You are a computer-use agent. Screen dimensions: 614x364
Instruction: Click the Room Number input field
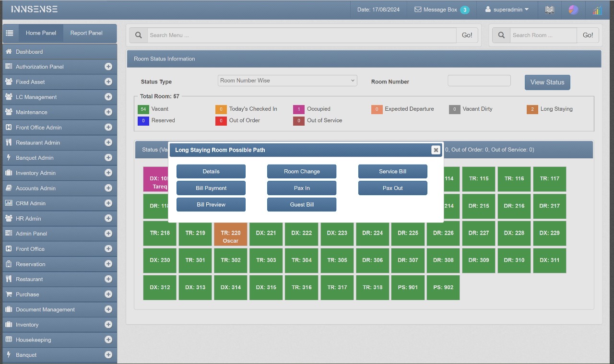pos(479,81)
